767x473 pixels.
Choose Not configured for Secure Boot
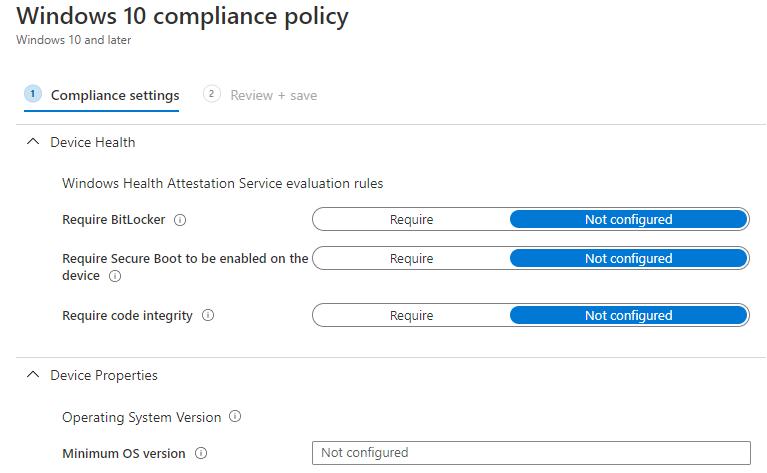coord(628,258)
